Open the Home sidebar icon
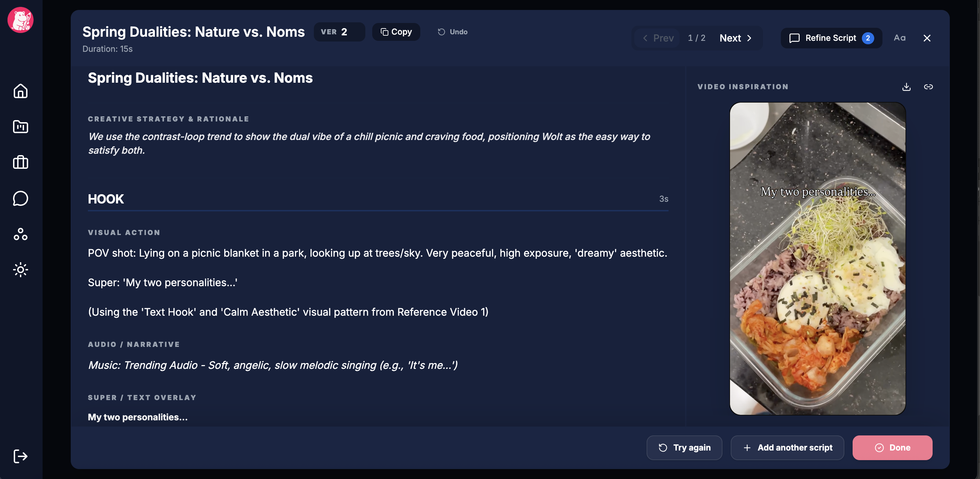Viewport: 980px width, 479px height. tap(21, 91)
